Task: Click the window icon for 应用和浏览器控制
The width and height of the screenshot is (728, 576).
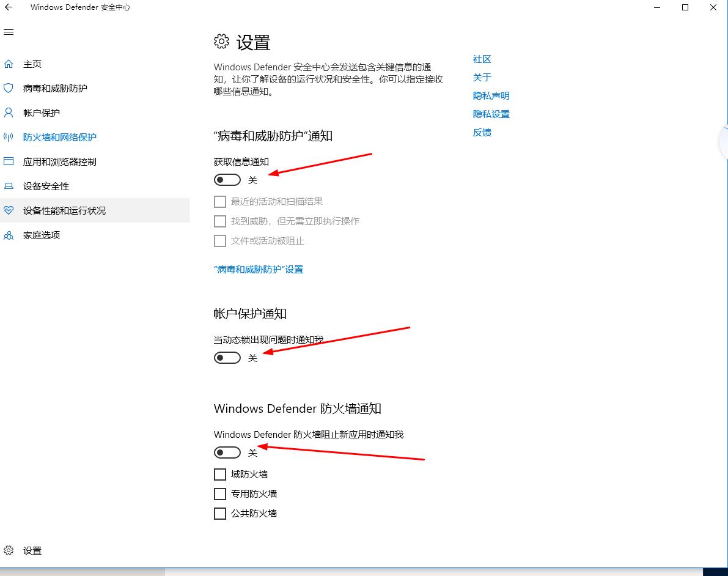Action: [9, 161]
